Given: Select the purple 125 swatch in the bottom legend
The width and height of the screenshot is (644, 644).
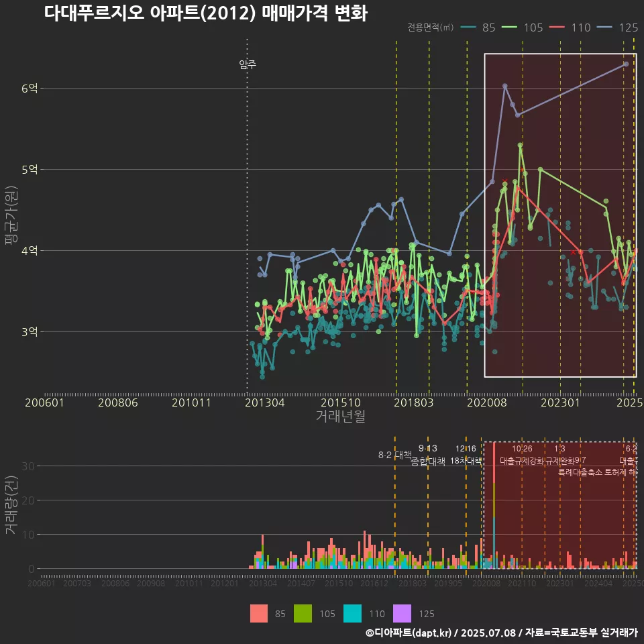Looking at the screenshot, I should pos(402,614).
